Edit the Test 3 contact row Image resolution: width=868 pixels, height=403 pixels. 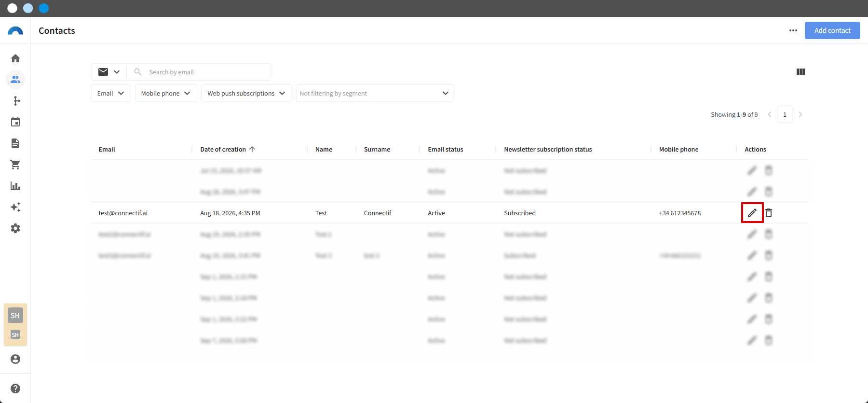(x=752, y=255)
